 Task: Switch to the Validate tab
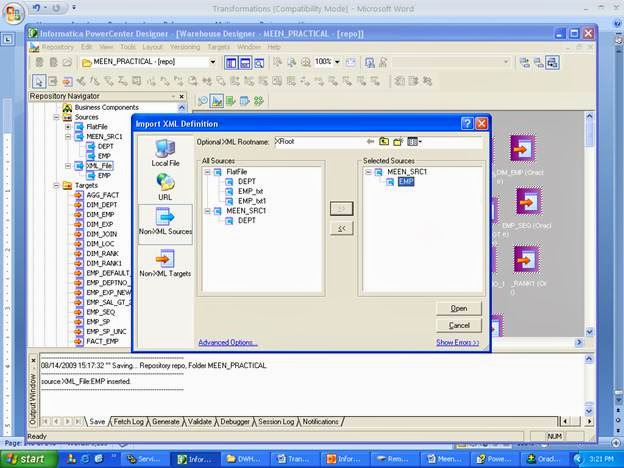pos(199,421)
